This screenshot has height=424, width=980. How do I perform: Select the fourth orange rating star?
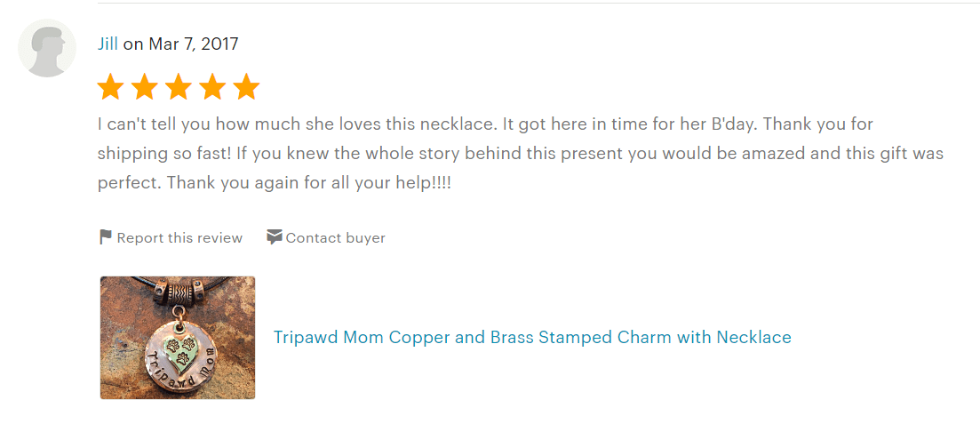coord(212,87)
